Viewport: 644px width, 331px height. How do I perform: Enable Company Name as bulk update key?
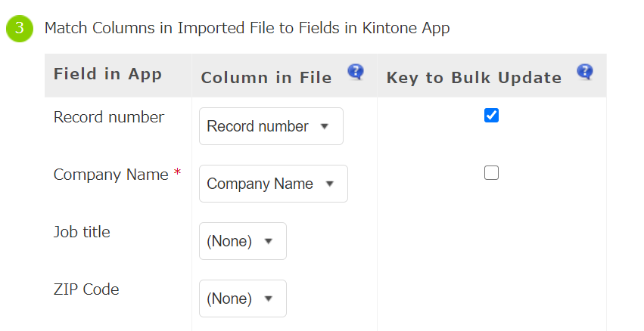pyautogui.click(x=491, y=173)
